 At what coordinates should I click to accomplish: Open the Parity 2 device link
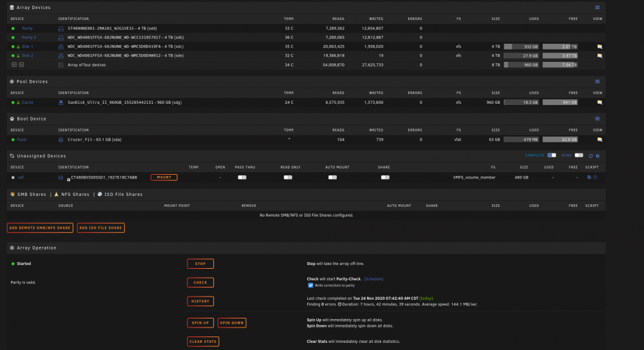[29, 37]
